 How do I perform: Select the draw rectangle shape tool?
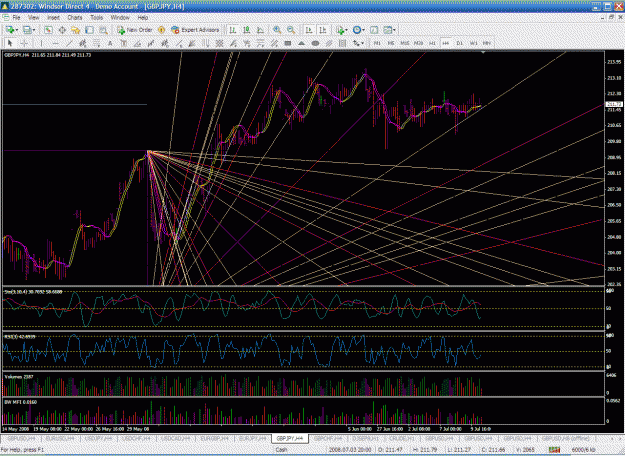[288, 43]
